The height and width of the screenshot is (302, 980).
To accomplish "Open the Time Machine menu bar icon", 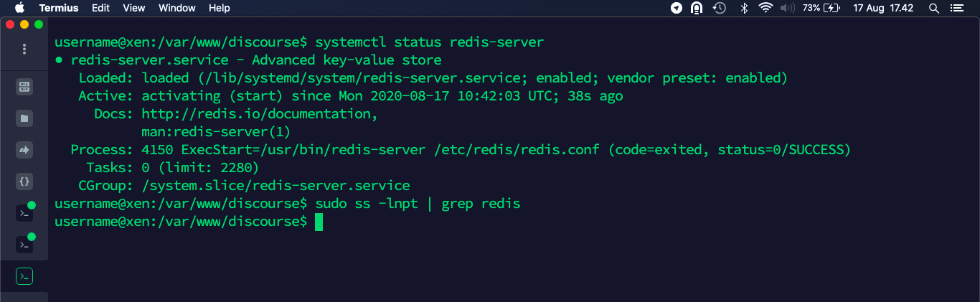I will point(720,9).
